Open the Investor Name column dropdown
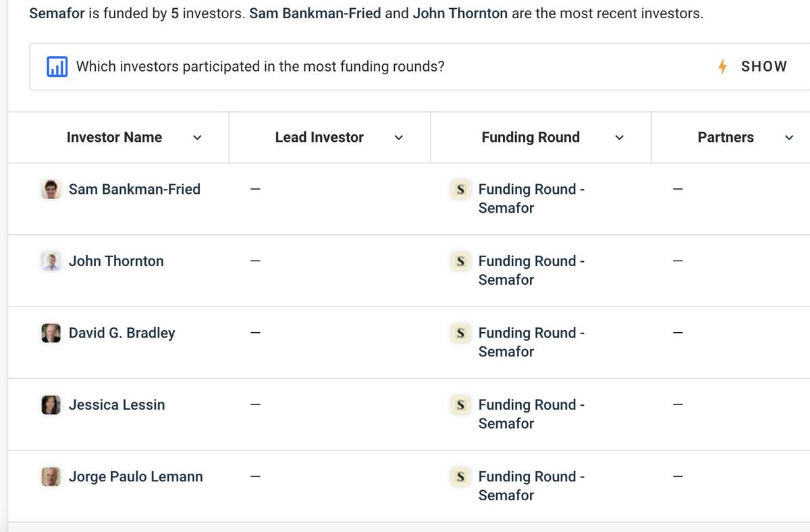Image resolution: width=810 pixels, height=532 pixels. tap(197, 138)
